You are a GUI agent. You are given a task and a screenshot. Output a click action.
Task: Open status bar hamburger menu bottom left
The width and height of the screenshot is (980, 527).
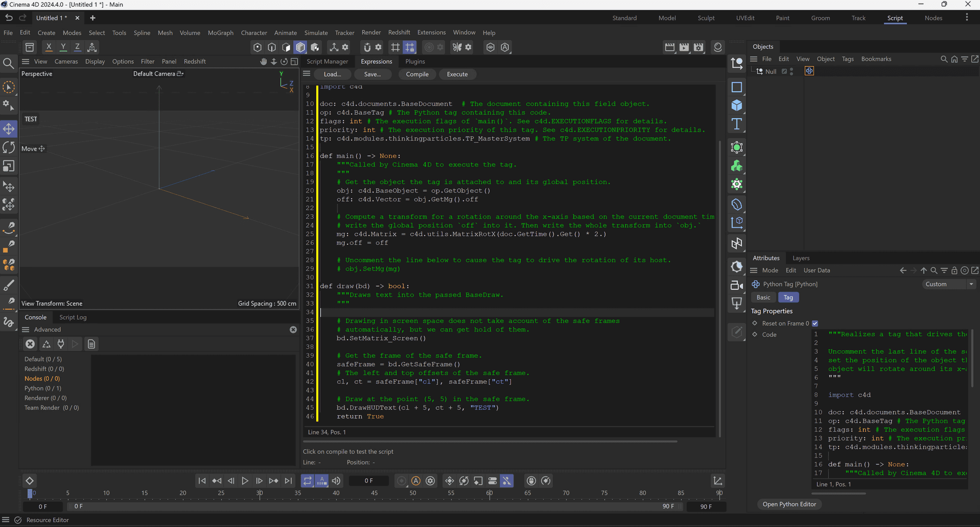(x=6, y=520)
